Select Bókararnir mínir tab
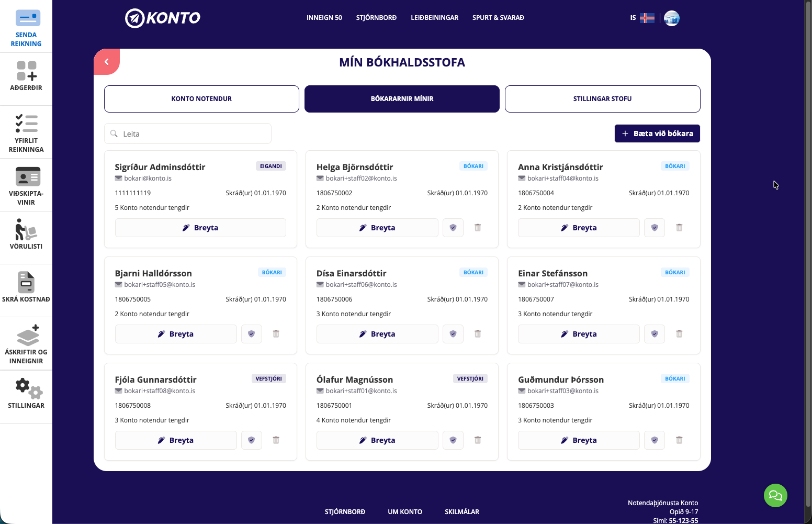 402,99
